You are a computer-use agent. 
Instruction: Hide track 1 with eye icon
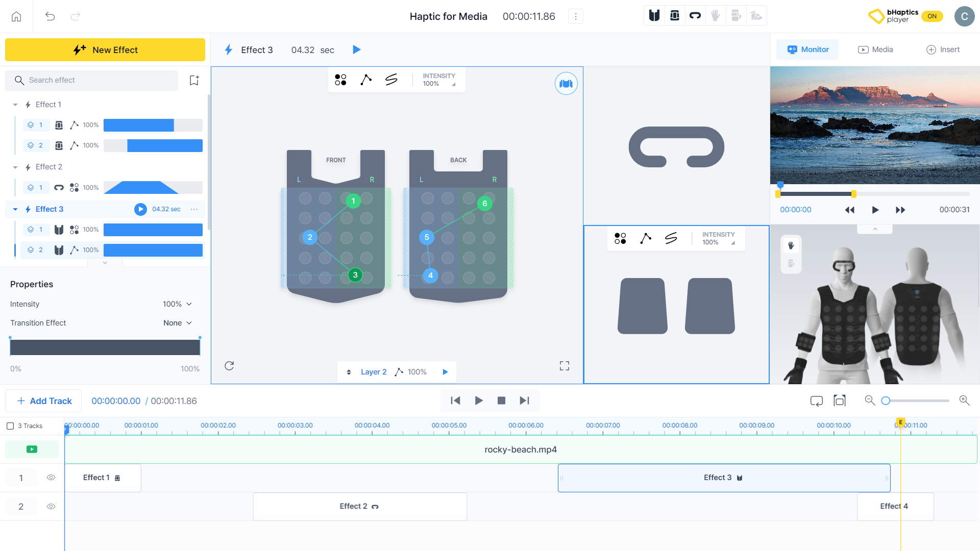coord(51,478)
